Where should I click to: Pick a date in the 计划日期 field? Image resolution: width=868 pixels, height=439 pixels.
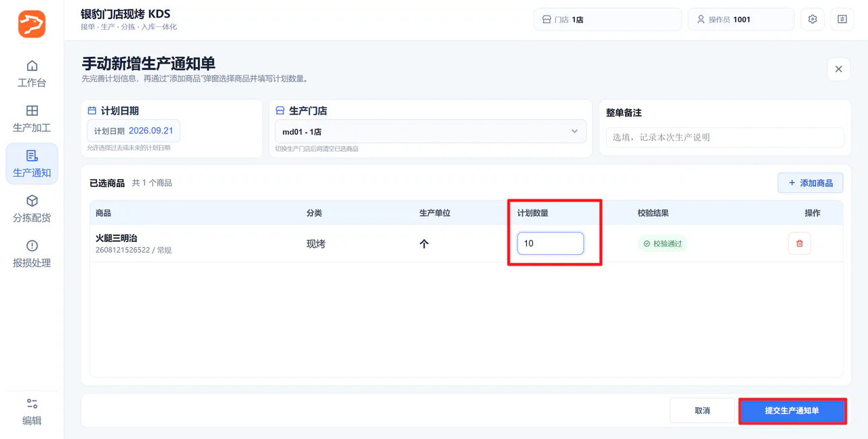pos(134,131)
